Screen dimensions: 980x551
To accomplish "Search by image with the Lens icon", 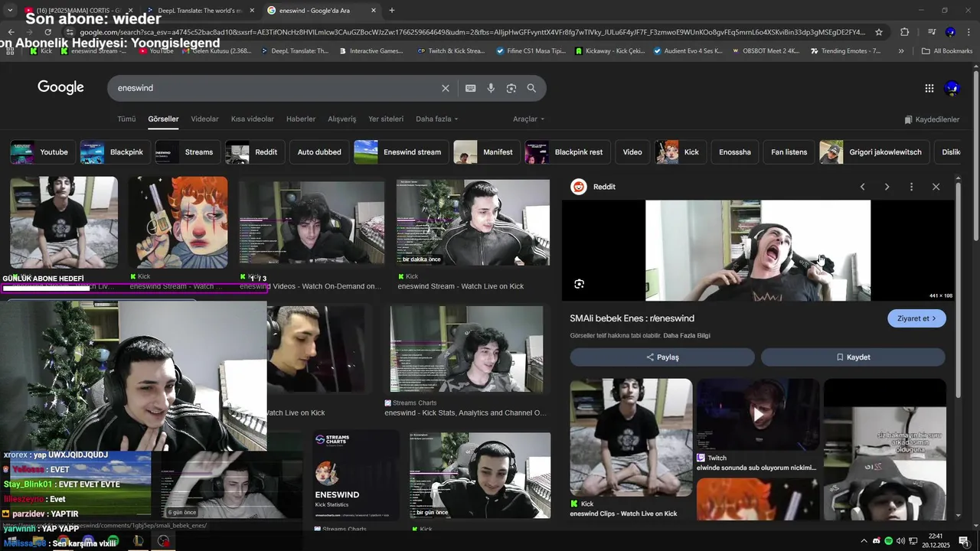I will click(x=511, y=88).
